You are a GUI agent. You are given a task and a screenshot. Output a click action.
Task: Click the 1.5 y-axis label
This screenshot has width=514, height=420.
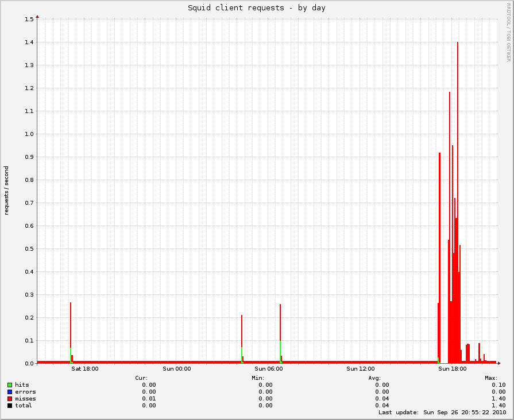pos(29,20)
